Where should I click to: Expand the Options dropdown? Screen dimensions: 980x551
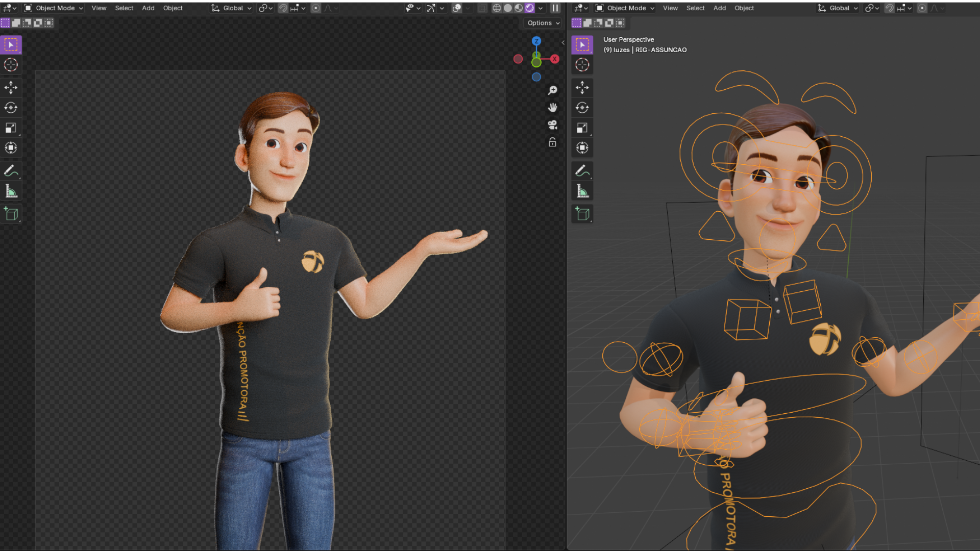pyautogui.click(x=543, y=23)
